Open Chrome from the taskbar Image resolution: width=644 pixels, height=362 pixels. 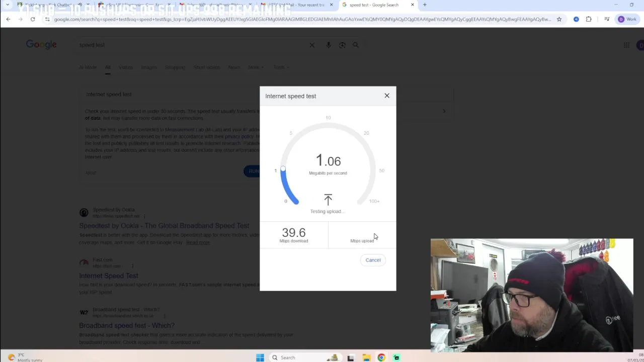click(381, 357)
